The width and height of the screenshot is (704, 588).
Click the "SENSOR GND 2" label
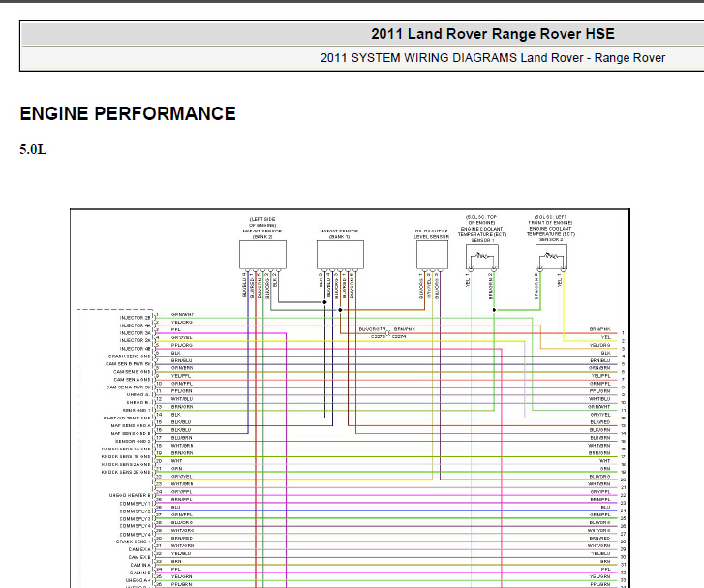pos(133,441)
